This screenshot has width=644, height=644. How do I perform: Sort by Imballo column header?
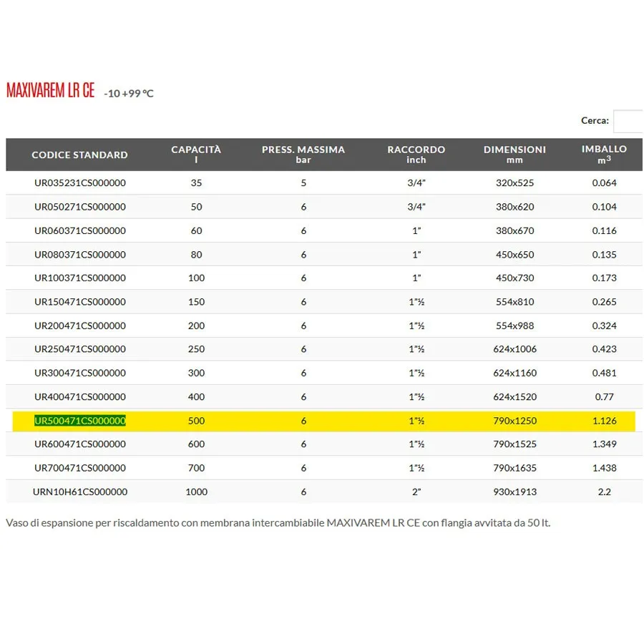(604, 155)
